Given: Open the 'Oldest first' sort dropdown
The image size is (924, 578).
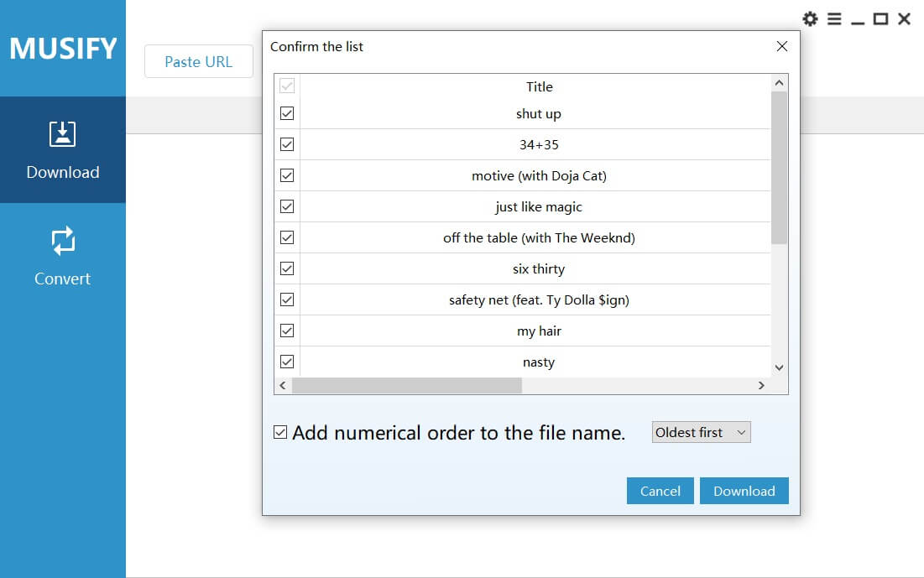Looking at the screenshot, I should coord(702,433).
